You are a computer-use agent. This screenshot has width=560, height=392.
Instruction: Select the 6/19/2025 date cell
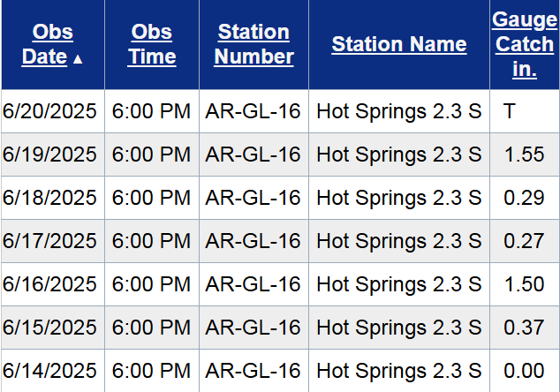(x=49, y=155)
